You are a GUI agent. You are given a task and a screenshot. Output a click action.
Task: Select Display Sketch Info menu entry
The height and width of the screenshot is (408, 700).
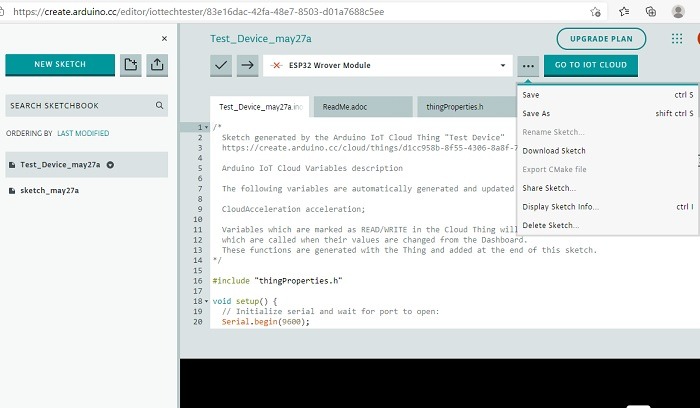point(607,207)
